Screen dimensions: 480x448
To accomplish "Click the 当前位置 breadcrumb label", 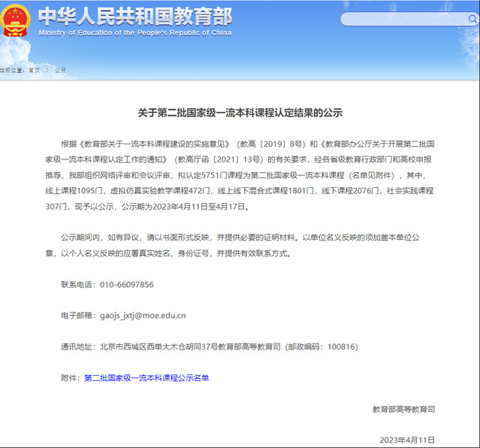I will point(12,70).
